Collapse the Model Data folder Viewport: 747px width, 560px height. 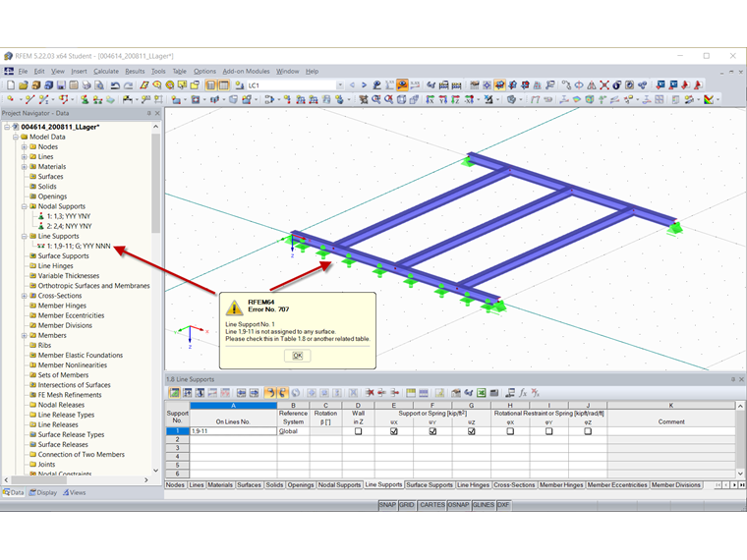click(x=16, y=137)
